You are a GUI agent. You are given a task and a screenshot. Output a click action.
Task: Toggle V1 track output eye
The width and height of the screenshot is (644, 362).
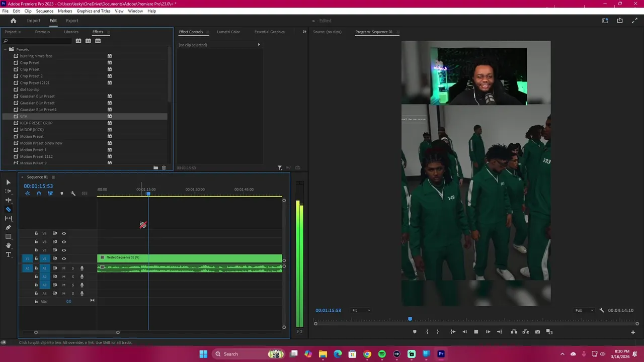64,258
